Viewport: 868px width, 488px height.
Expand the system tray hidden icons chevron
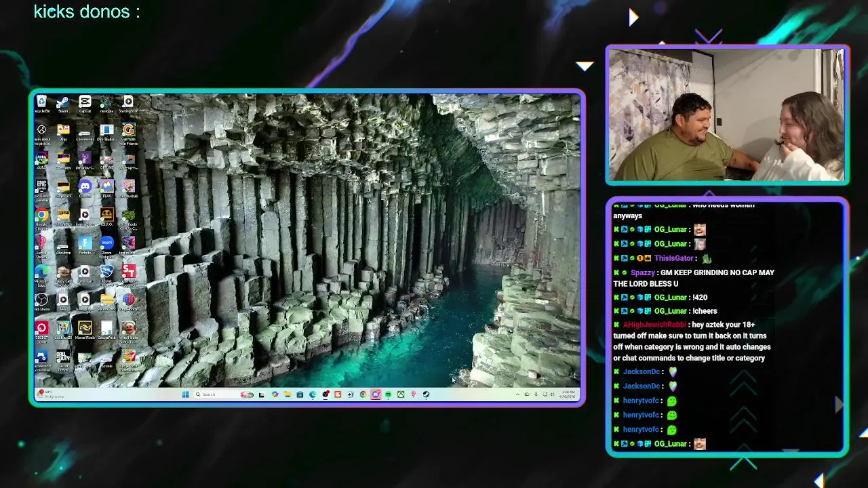(517, 394)
